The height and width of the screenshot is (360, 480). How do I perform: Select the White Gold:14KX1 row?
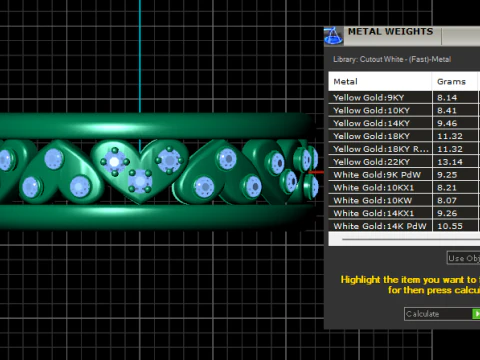pos(404,213)
